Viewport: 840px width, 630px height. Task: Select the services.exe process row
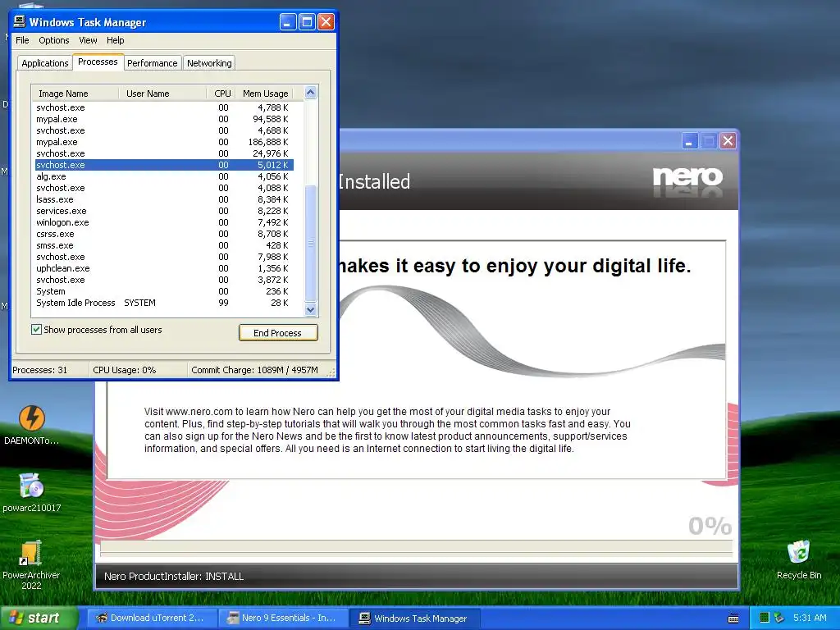click(164, 211)
